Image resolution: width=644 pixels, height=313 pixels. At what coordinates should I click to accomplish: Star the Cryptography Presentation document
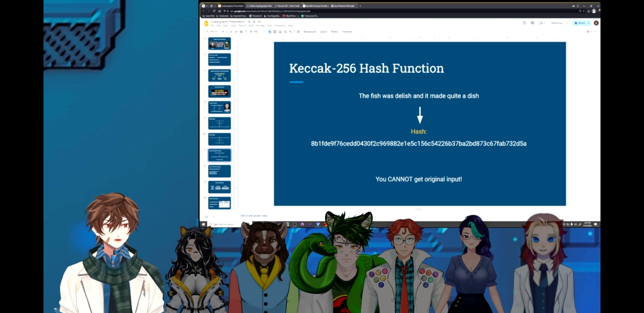click(x=249, y=22)
